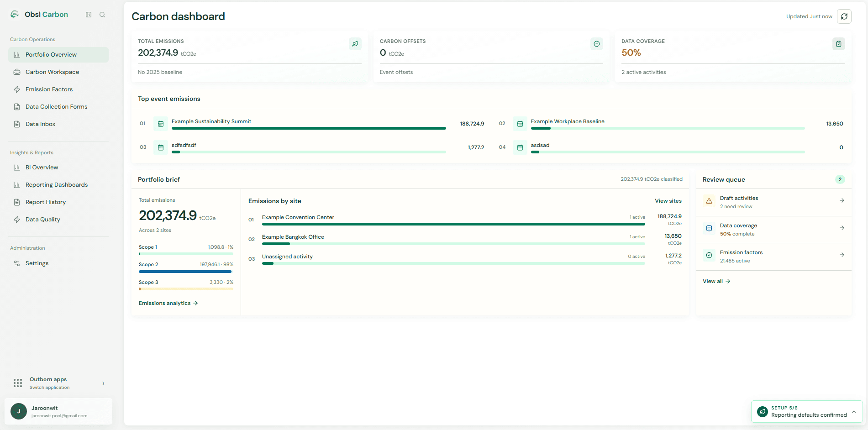868x430 pixels.
Task: Click the Total Emissions leaf icon
Action: coord(355,44)
